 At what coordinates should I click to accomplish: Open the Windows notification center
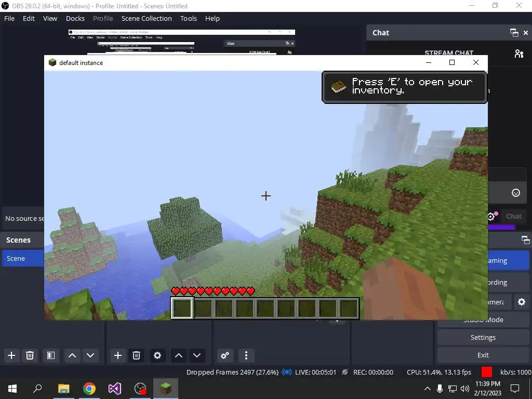tap(515, 389)
